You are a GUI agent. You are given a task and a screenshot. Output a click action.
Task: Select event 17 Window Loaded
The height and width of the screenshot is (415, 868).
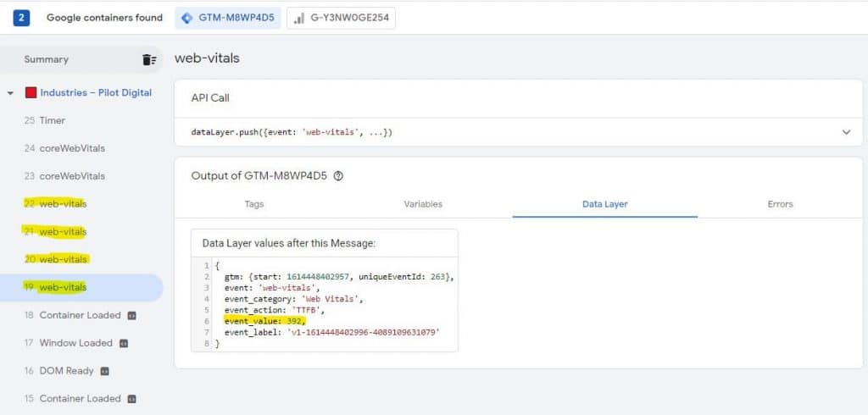[68, 343]
